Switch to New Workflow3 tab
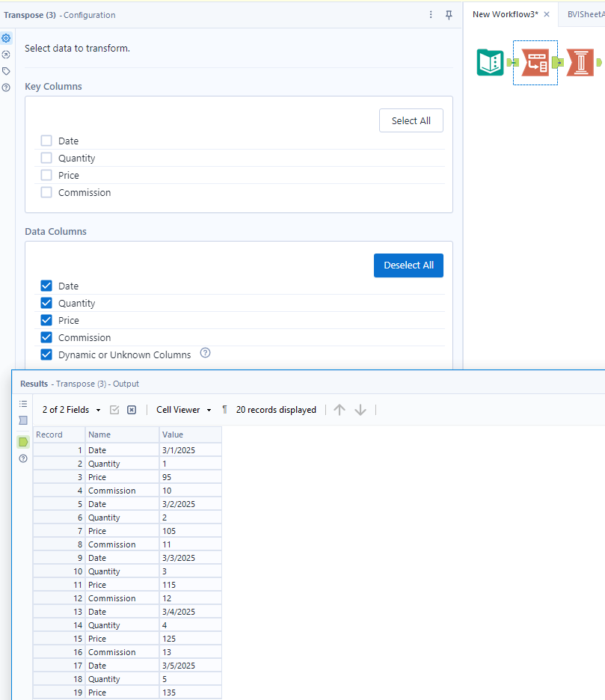Image resolution: width=605 pixels, height=700 pixels. click(506, 14)
